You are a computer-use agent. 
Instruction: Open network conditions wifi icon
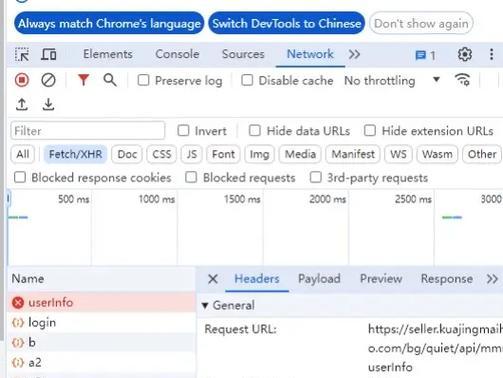[463, 80]
